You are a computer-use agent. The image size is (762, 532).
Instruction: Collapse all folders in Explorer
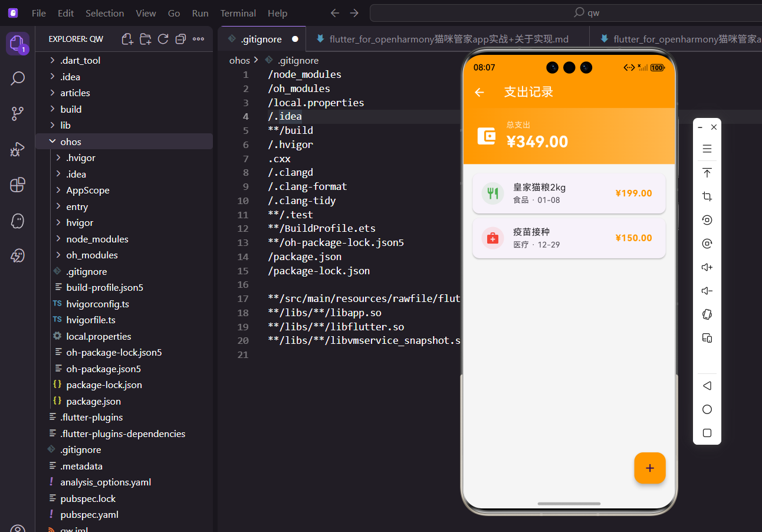tap(180, 39)
